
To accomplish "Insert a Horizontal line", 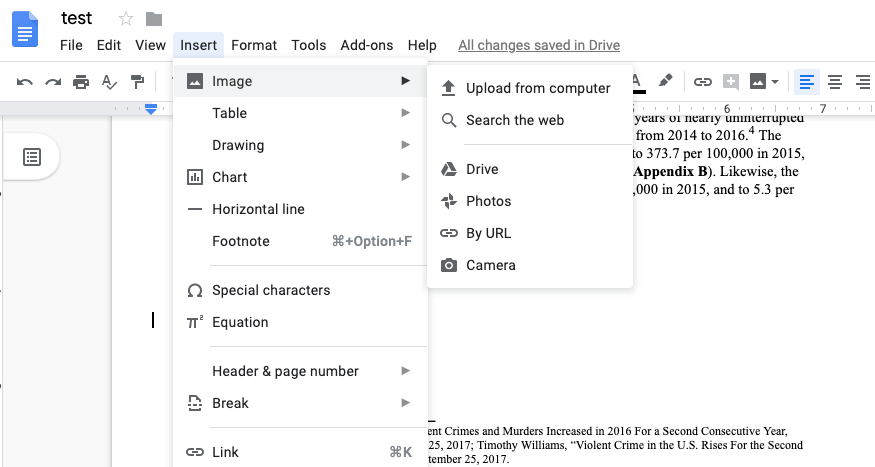I will pos(258,209).
